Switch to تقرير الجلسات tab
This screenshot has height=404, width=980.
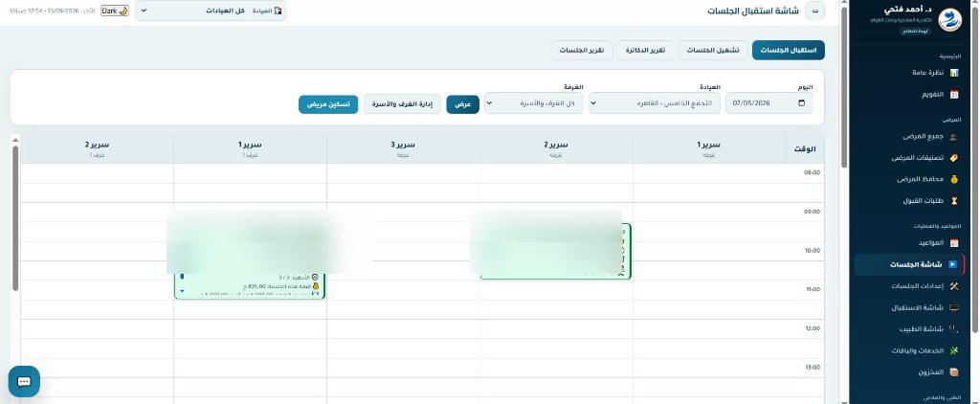[x=582, y=50]
